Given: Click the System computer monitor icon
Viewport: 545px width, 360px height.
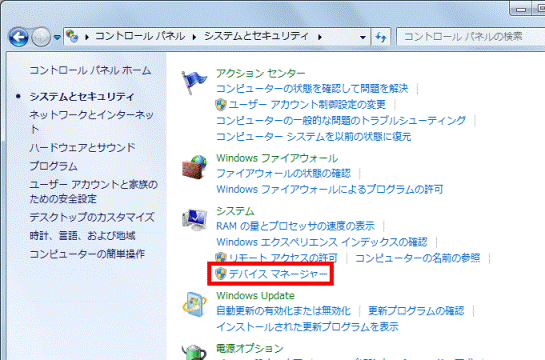Looking at the screenshot, I should click(194, 220).
